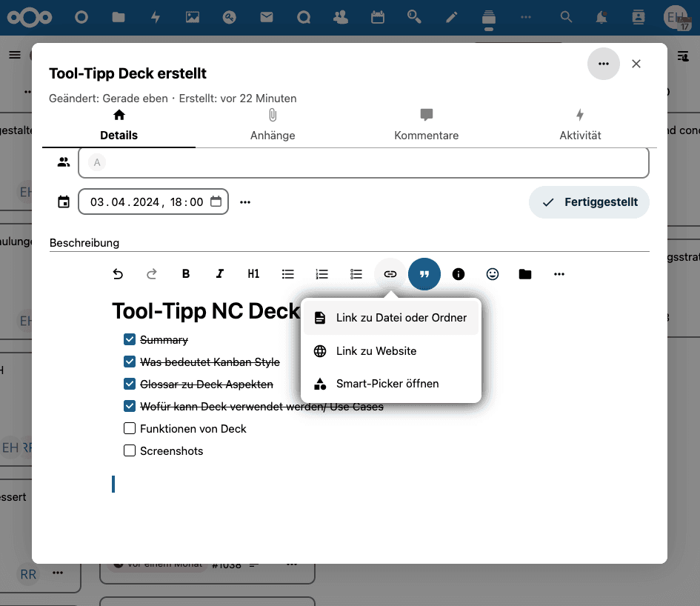Click the Bold formatting icon
Viewport: 700px width, 606px height.
(186, 274)
